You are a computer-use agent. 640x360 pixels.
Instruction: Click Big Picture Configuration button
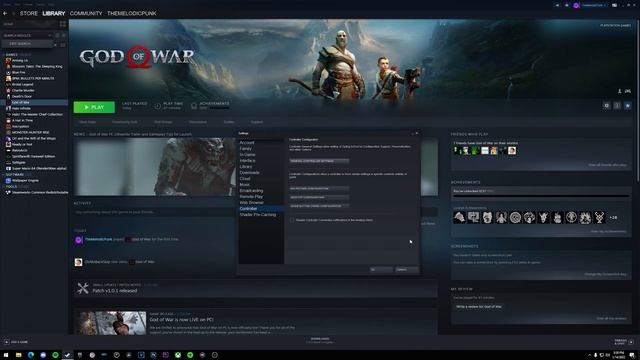point(319,189)
